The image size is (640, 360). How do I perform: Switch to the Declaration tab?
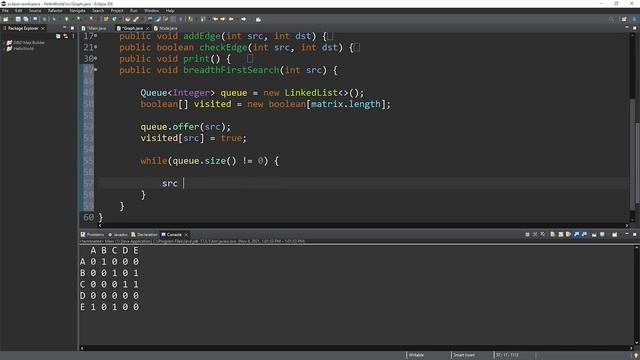click(144, 235)
